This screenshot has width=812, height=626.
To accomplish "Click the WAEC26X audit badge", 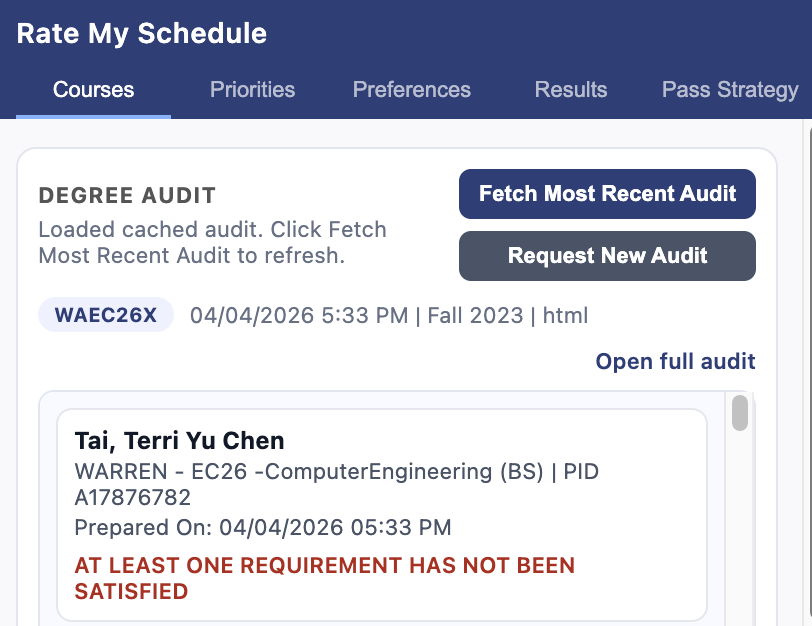I will pyautogui.click(x=106, y=316).
